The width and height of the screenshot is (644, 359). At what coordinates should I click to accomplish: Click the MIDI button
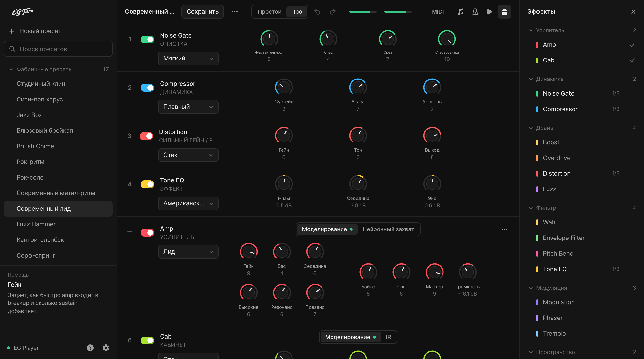[438, 11]
